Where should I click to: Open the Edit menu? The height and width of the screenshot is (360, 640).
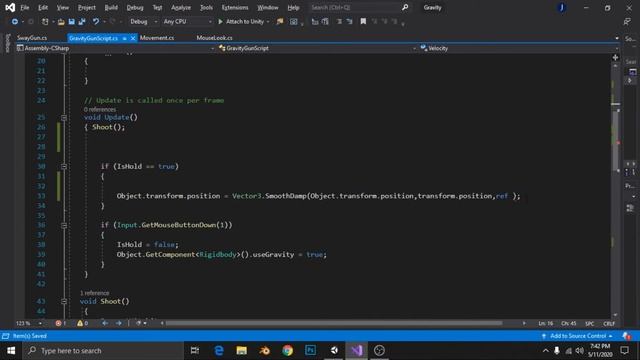(43, 7)
